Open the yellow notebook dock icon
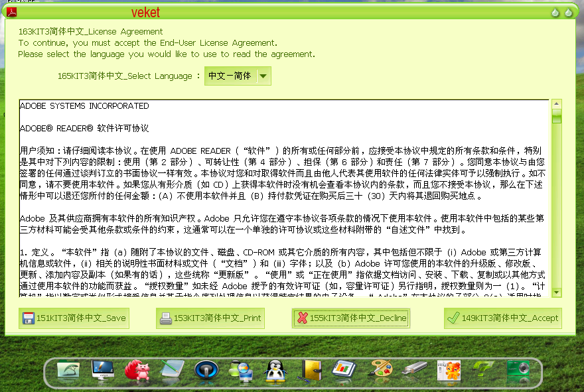The image size is (584, 392). pyautogui.click(x=311, y=370)
